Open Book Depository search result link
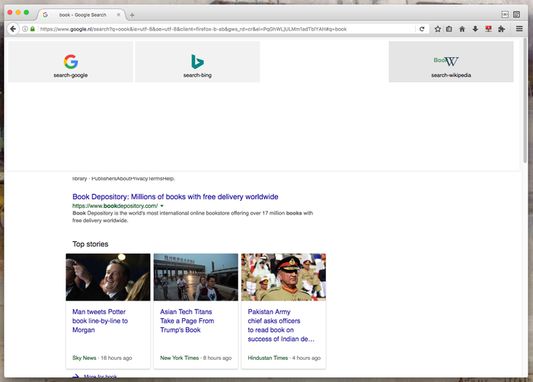 pyautogui.click(x=175, y=197)
